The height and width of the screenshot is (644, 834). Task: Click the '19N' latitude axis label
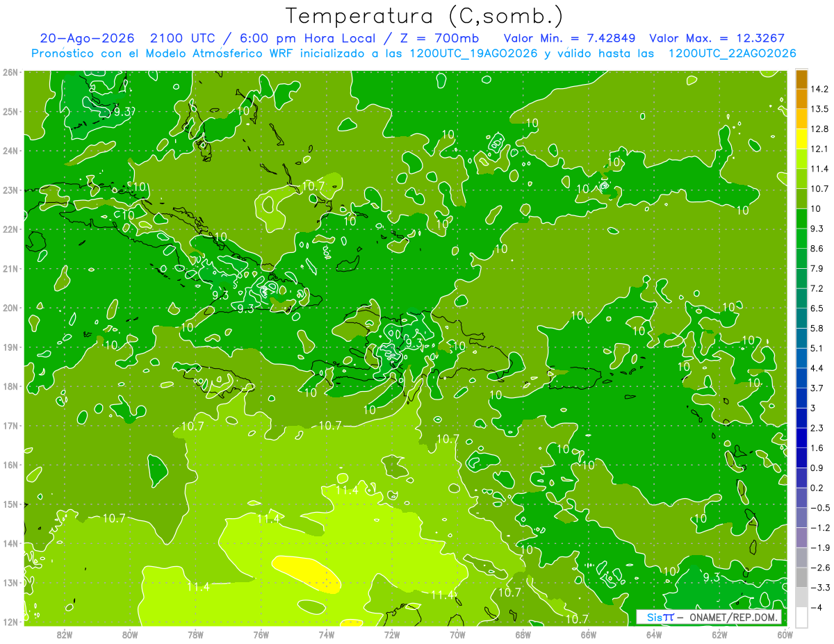point(10,347)
